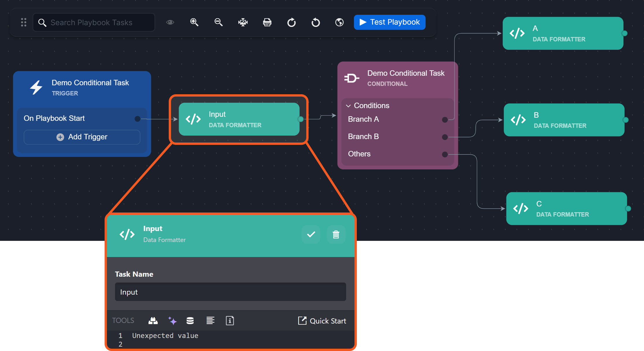This screenshot has height=351, width=644.
Task: Click the globe icon in toolbar
Action: (x=339, y=22)
